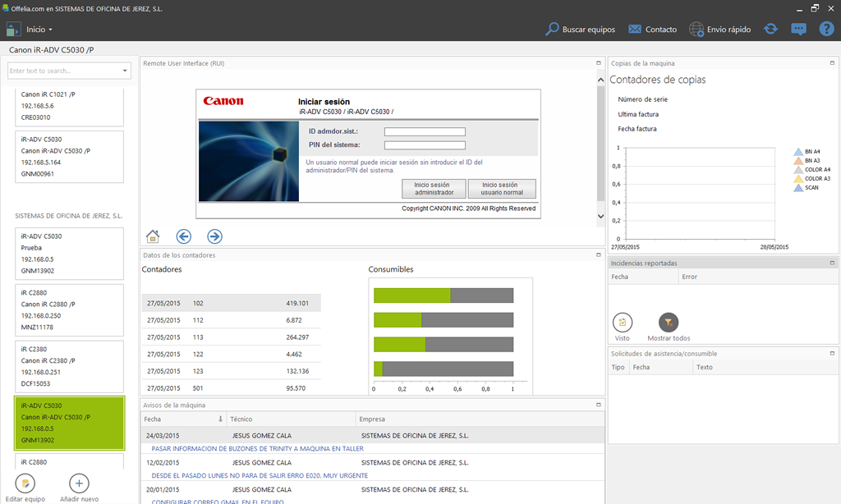Click Inicio sesión usuario normal button
The image size is (841, 504).
[502, 189]
